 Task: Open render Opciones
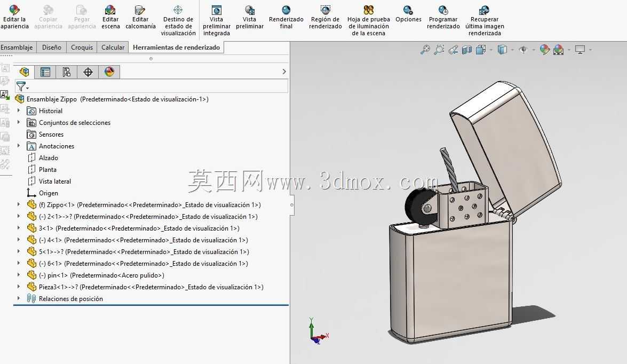(408, 14)
